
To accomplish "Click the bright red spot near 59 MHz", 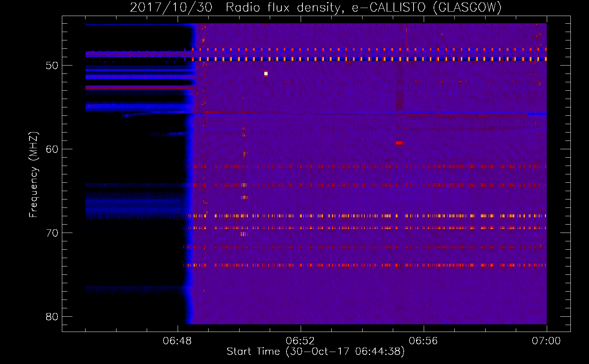I will (399, 143).
